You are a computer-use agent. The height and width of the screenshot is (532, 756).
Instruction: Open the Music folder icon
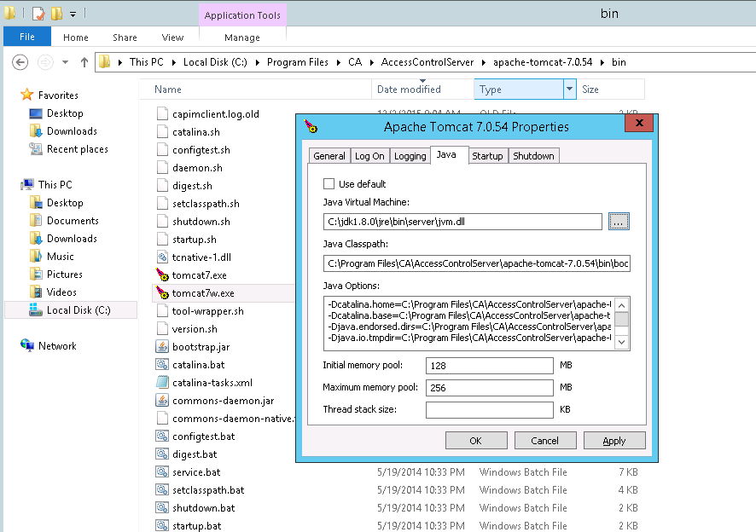click(36, 257)
